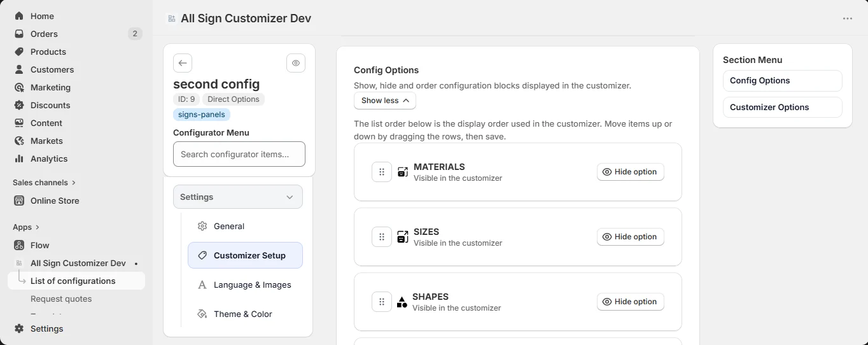The image size is (868, 345).
Task: Open the Theme & Color menu item
Action: tap(245, 314)
